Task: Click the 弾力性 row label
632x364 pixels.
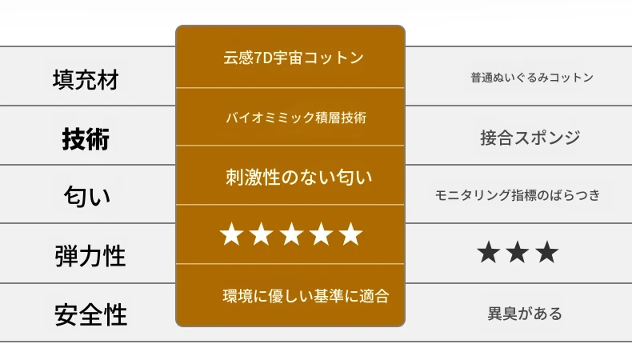Action: [90, 256]
